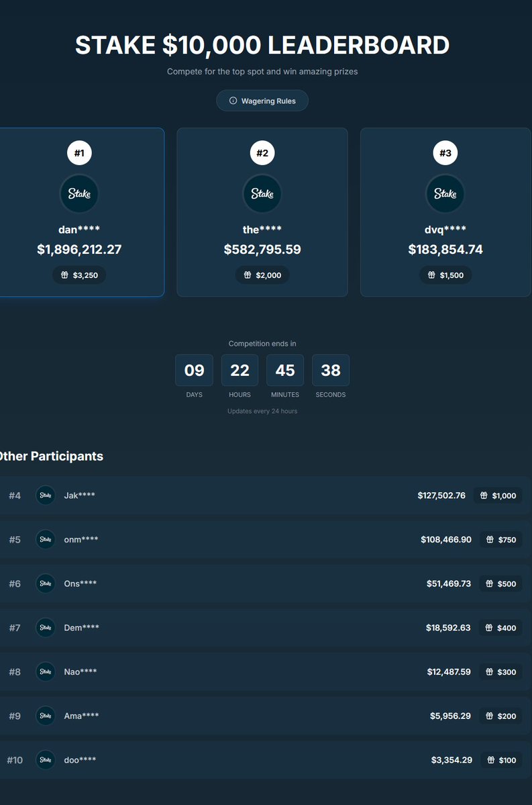Click the info icon in Wagering Rules
This screenshot has width=532, height=805.
tap(233, 101)
